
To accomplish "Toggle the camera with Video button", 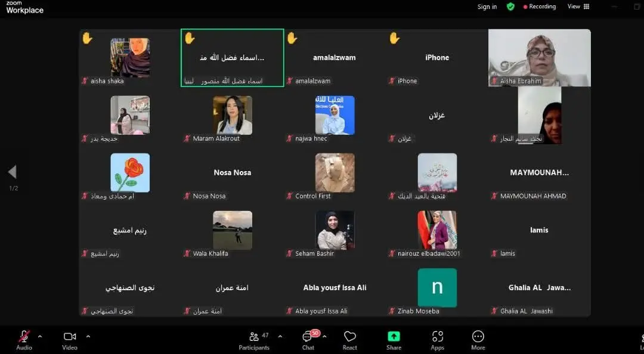I will pos(70,339).
